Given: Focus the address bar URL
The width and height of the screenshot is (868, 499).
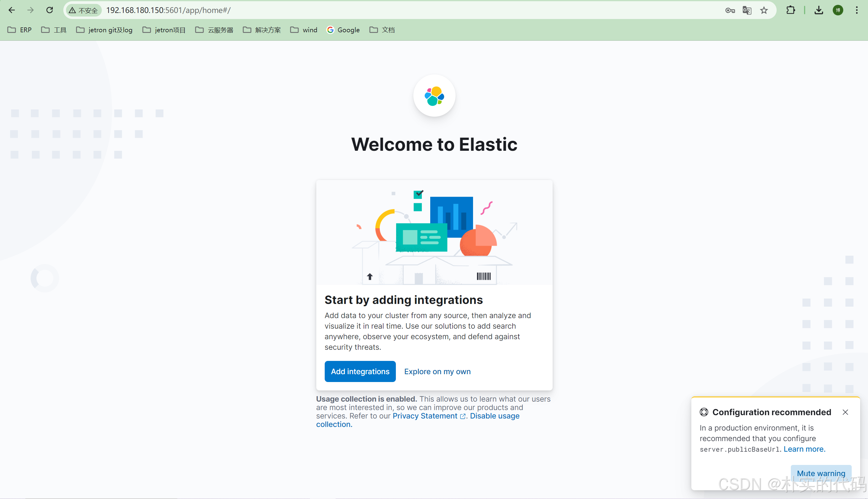Looking at the screenshot, I should (169, 10).
